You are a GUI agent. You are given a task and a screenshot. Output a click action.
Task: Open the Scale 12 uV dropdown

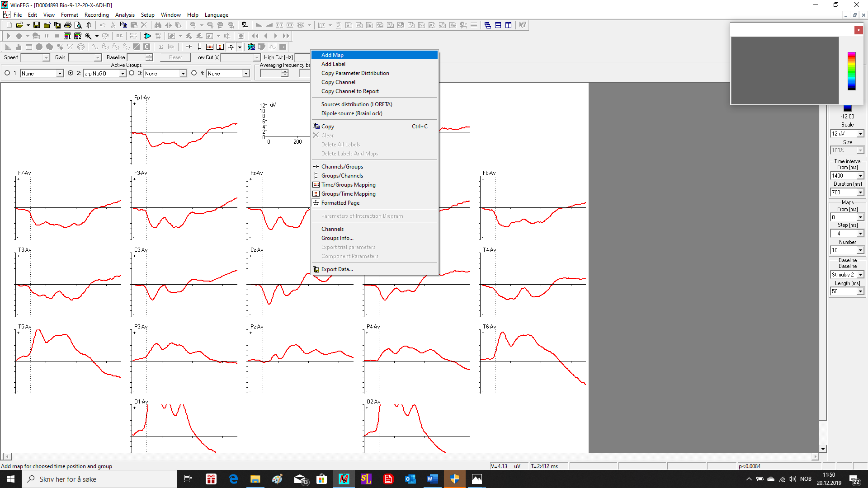click(x=860, y=134)
